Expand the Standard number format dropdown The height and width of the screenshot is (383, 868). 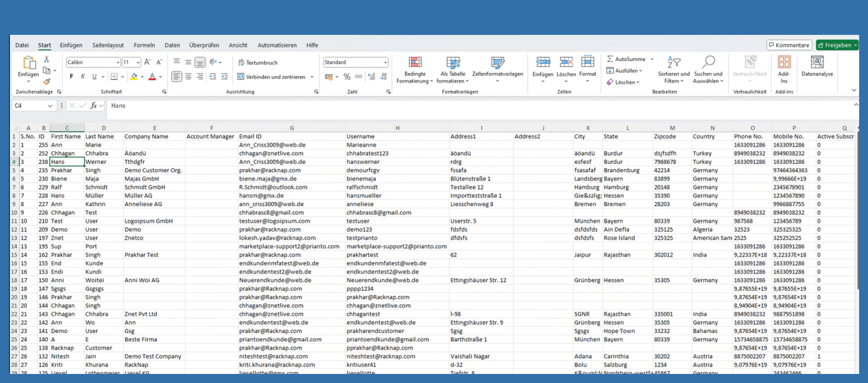(x=385, y=62)
